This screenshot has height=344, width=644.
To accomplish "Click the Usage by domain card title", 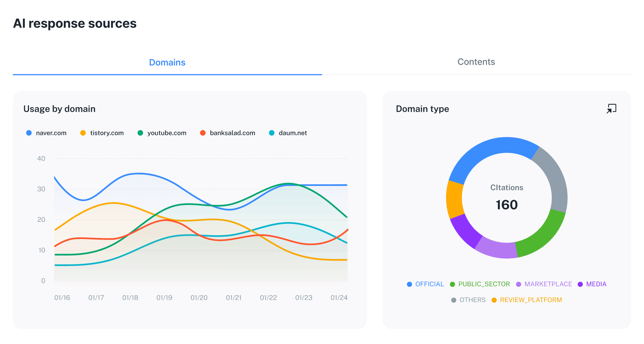I will coord(59,109).
